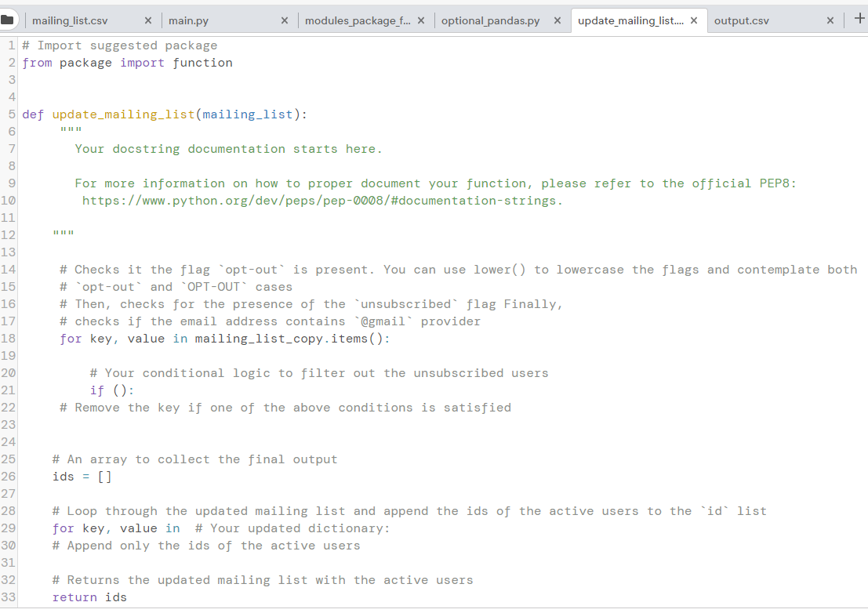Click the '# Your conditional logic to filter' comment

319,373
